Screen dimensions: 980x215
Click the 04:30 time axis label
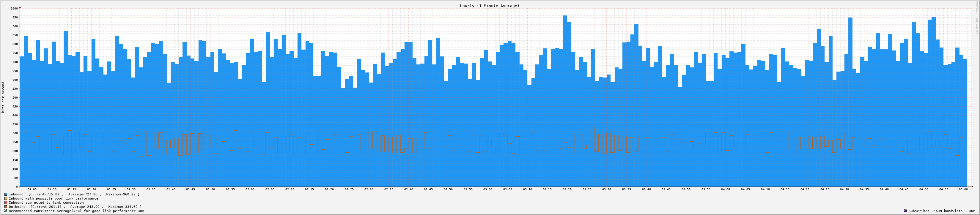coord(844,189)
